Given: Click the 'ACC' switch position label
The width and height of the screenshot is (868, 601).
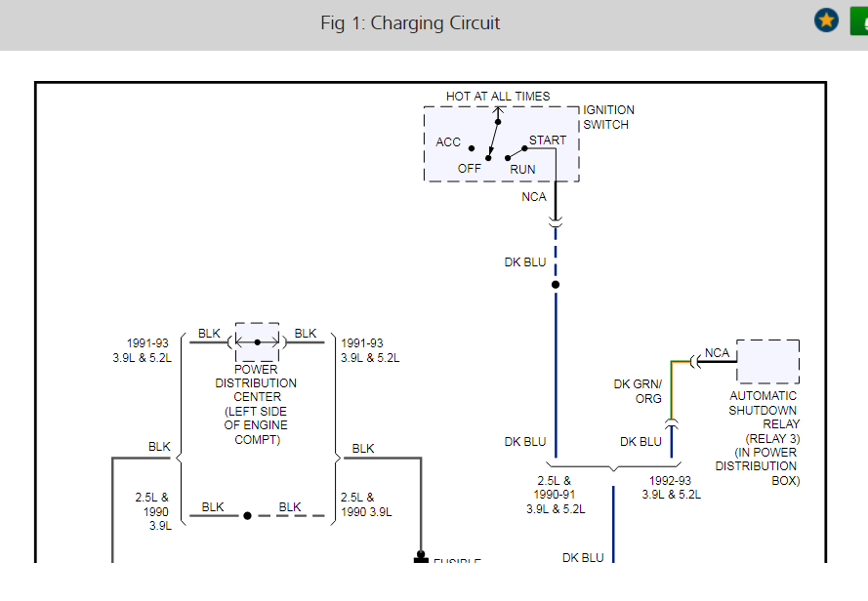Looking at the screenshot, I should click(448, 142).
